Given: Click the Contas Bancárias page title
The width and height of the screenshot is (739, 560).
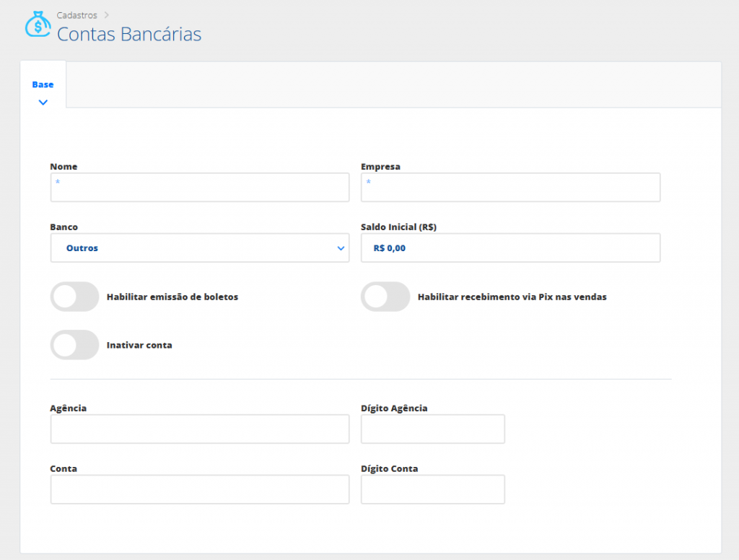Looking at the screenshot, I should 129,34.
